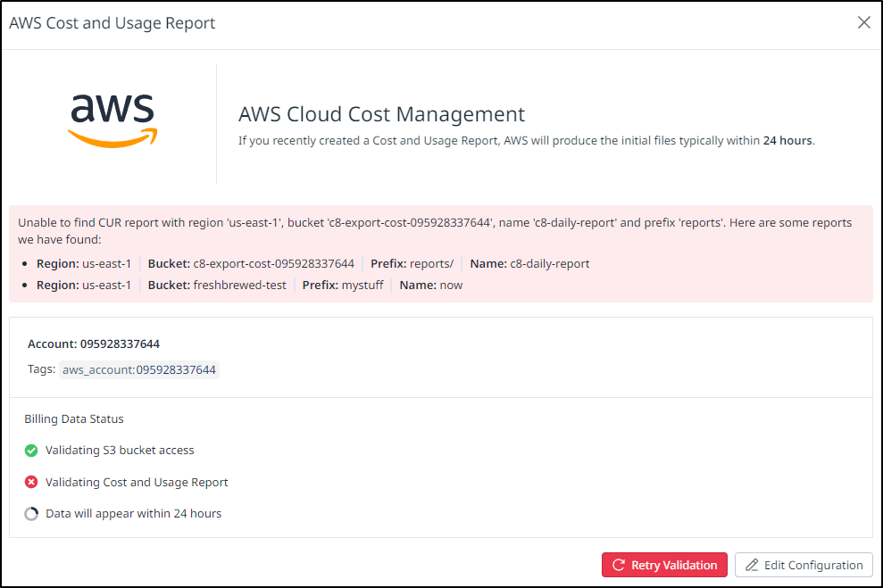The height and width of the screenshot is (588, 883).
Task: Click the AWS logo image
Action: 112,121
